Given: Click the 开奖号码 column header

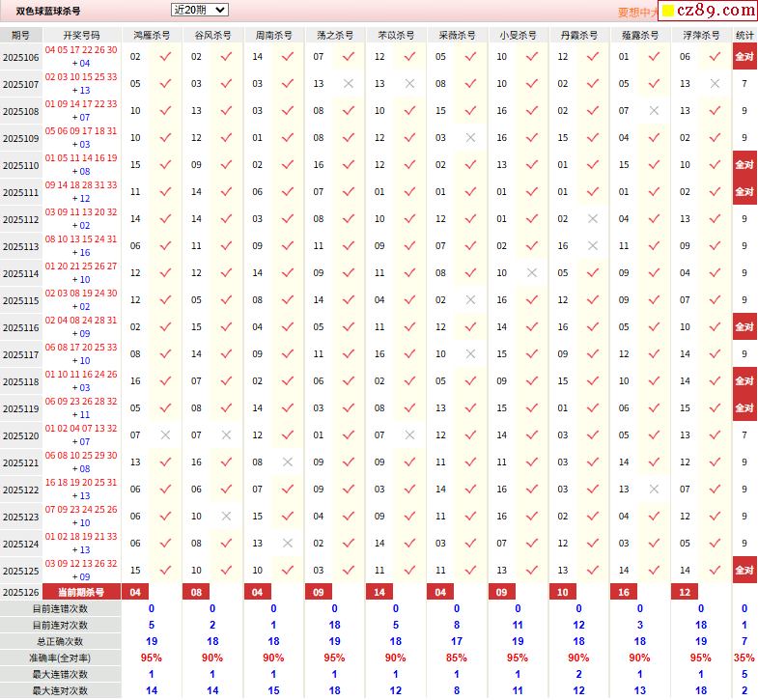Looking at the screenshot, I should pos(81,36).
